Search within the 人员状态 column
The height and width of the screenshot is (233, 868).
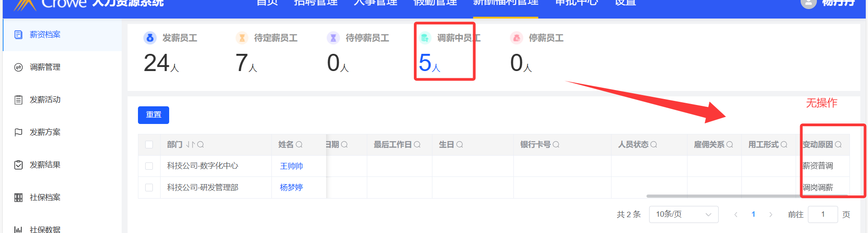click(x=654, y=145)
